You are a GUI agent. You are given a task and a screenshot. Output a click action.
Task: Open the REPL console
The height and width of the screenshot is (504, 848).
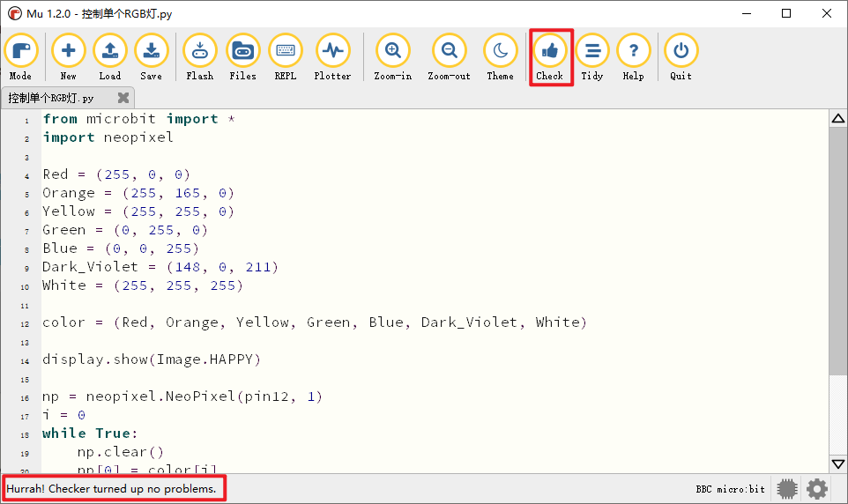[285, 56]
